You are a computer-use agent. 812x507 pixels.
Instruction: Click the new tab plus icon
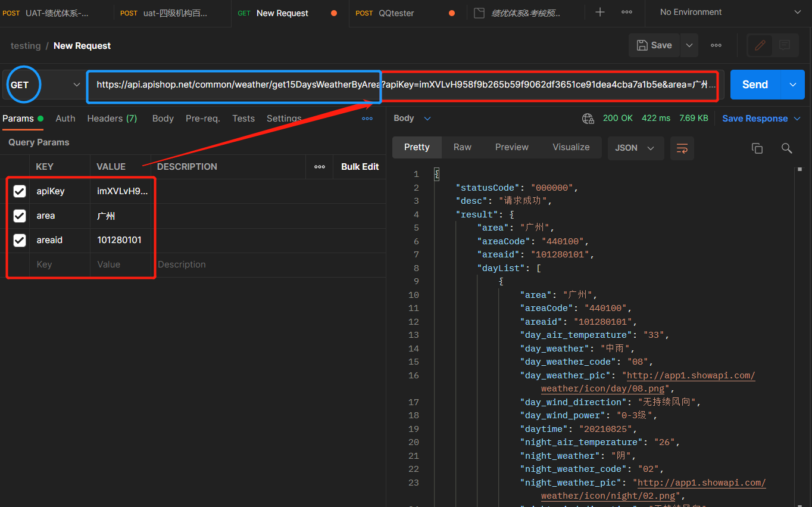click(600, 12)
